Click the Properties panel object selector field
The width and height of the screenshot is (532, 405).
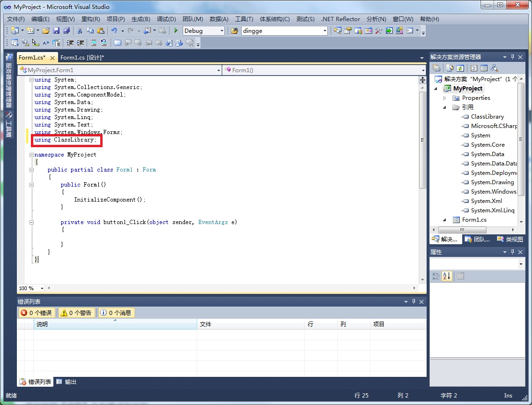click(x=477, y=264)
